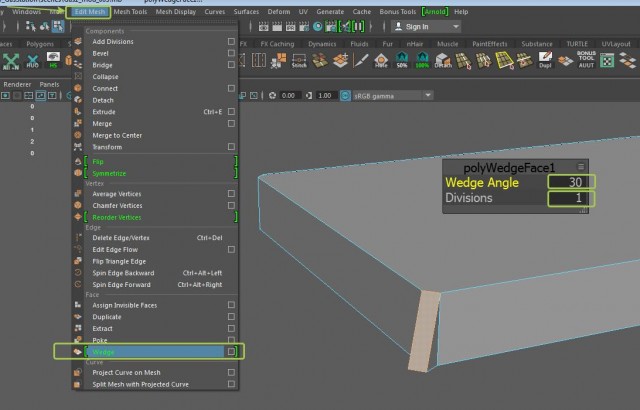Screen dimensions: 640x410
Task: Click the Wedge menu item icon
Action: pyautogui.click(x=78, y=352)
